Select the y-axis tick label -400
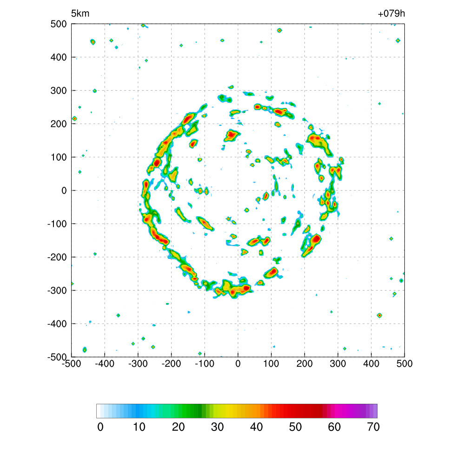Screen dimensions: 476x476 click(x=57, y=324)
